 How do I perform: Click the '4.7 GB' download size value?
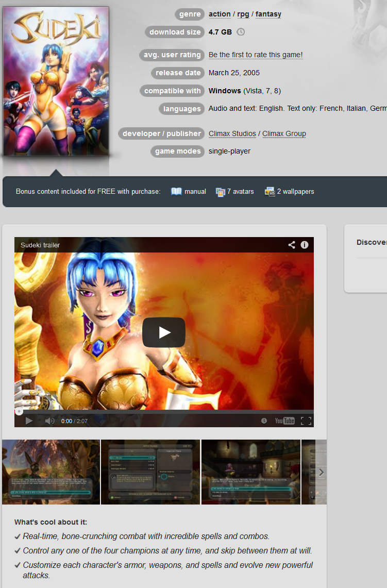[x=220, y=32]
